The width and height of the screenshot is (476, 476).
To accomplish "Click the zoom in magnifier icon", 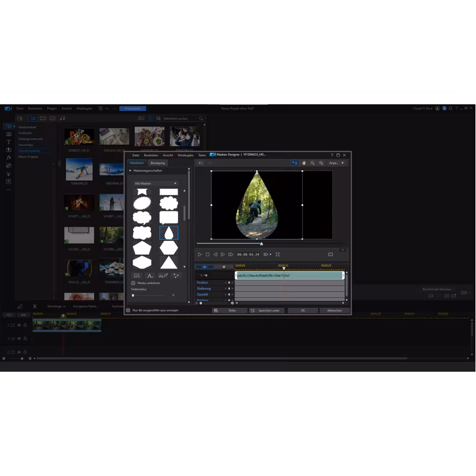I will (321, 163).
